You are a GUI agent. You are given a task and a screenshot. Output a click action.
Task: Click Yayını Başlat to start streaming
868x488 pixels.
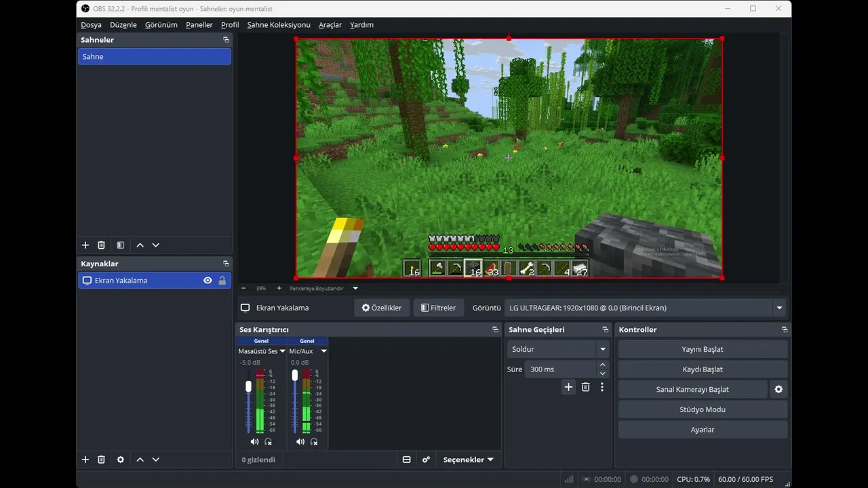[x=703, y=349]
